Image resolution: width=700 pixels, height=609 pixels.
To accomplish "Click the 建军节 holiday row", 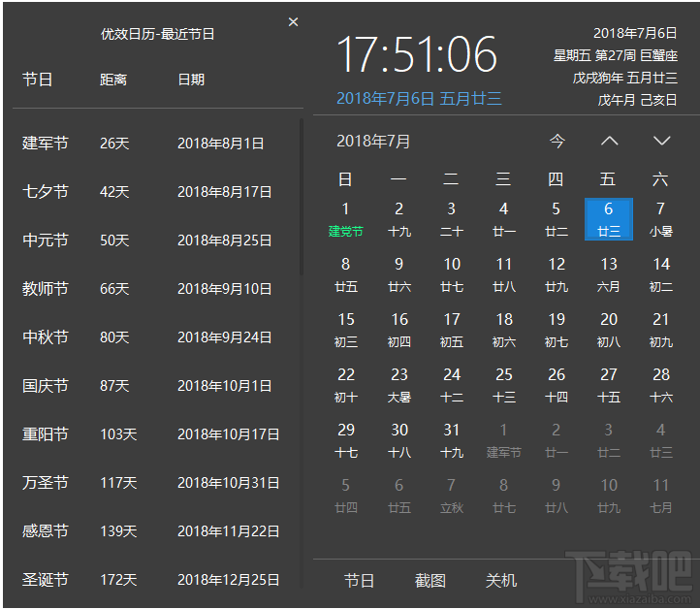I will (150, 144).
